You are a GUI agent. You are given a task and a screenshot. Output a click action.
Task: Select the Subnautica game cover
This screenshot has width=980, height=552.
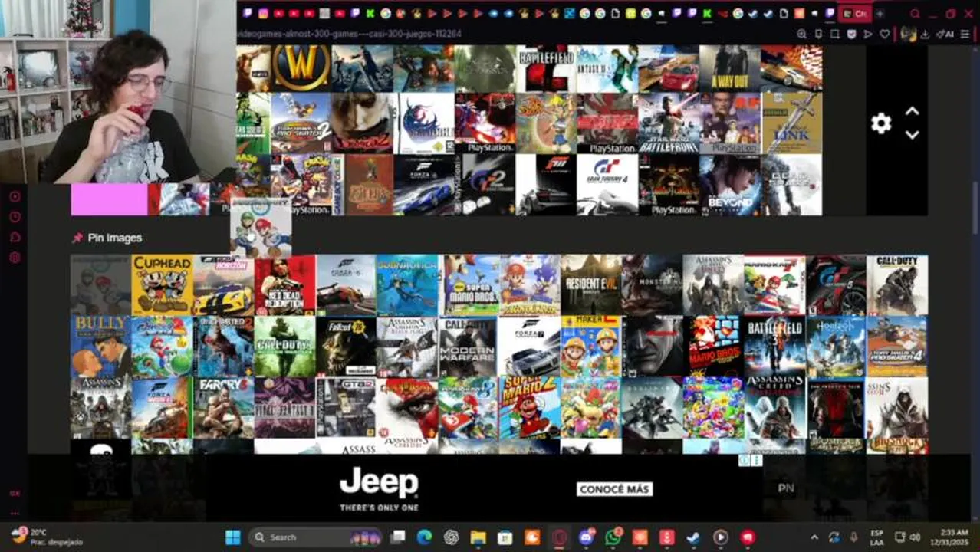407,285
